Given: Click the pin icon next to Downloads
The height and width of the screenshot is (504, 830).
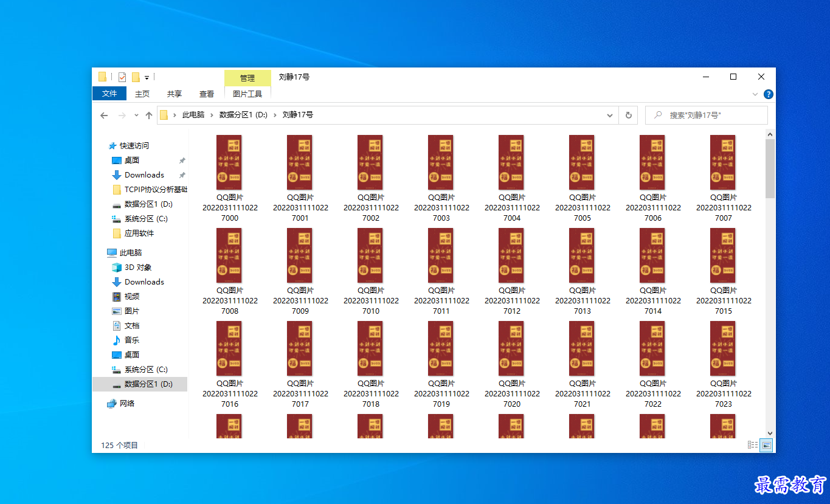Looking at the screenshot, I should (x=182, y=175).
